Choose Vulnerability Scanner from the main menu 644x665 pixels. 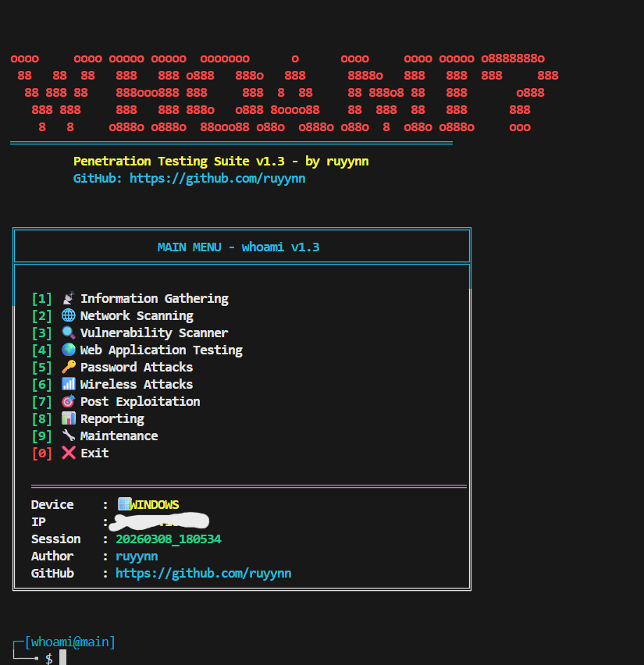154,333
